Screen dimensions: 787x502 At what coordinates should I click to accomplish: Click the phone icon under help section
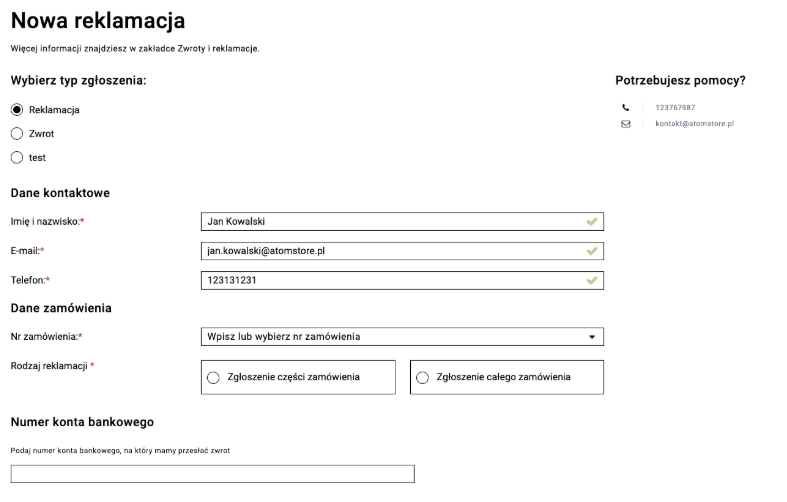coord(626,107)
